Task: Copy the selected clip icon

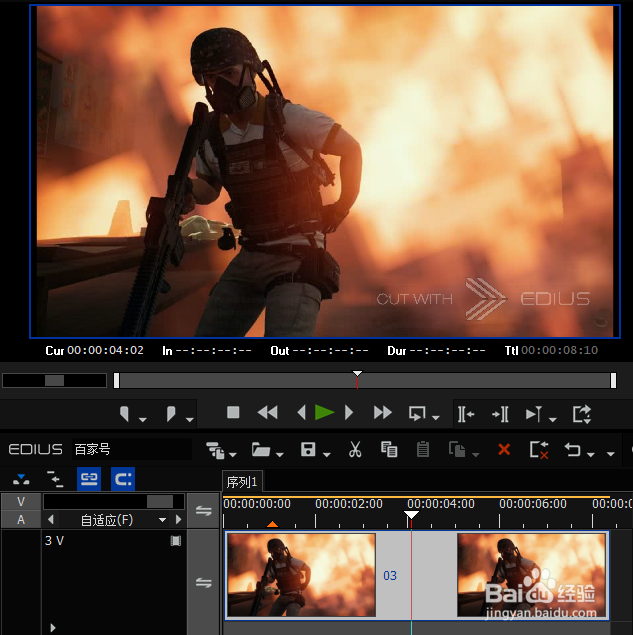Action: 389,450
